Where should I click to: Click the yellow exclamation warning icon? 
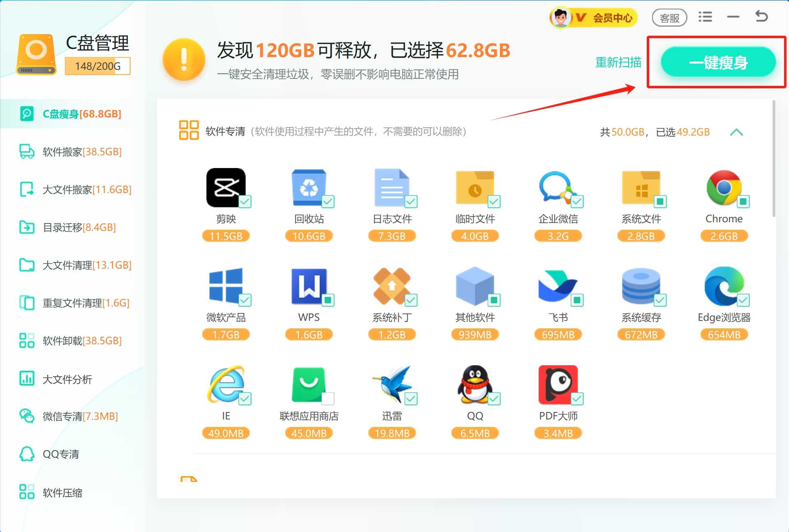[184, 60]
